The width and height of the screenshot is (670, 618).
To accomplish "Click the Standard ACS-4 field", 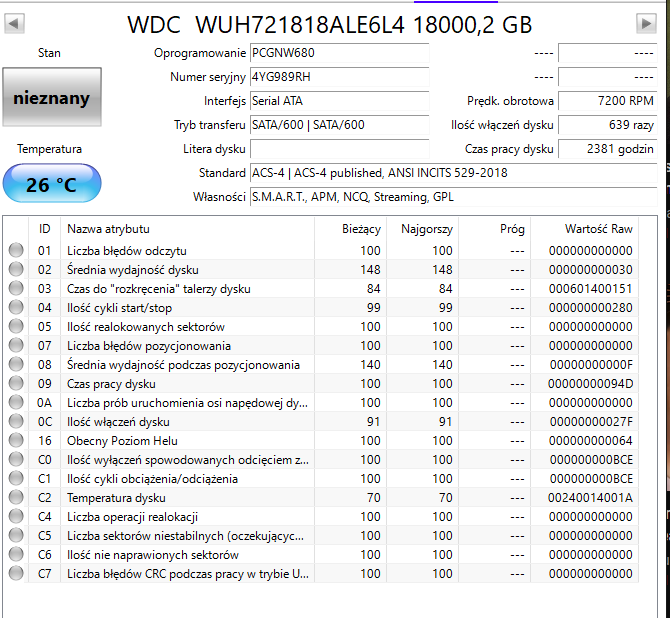I will coord(453,173).
